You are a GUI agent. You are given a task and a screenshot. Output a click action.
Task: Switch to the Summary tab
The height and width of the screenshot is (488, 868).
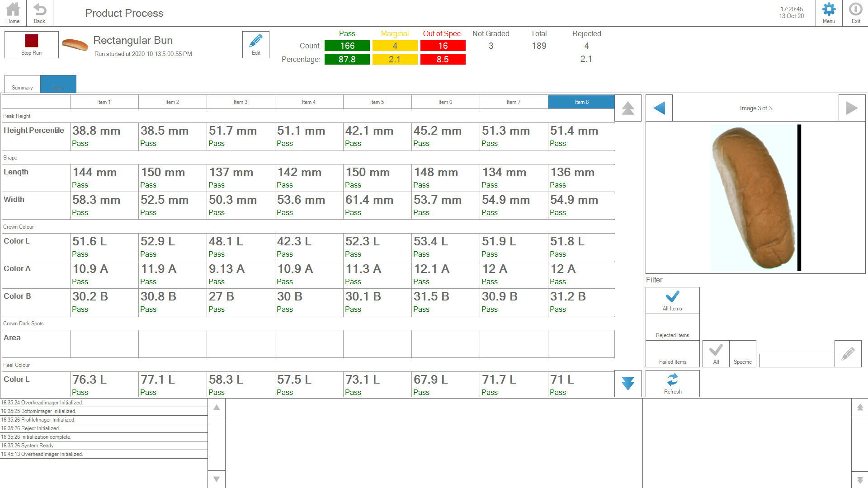point(22,84)
